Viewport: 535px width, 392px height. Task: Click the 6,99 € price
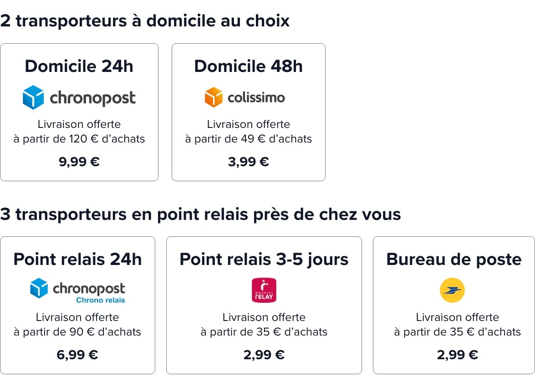point(77,355)
